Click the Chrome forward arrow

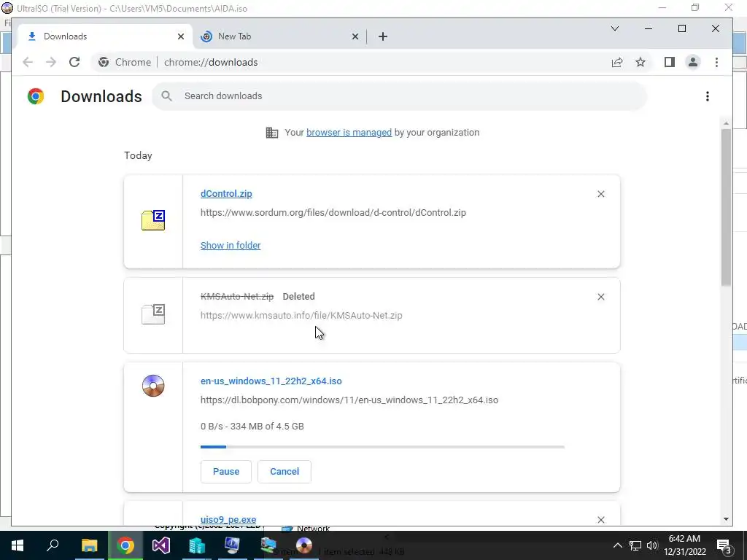51,63
